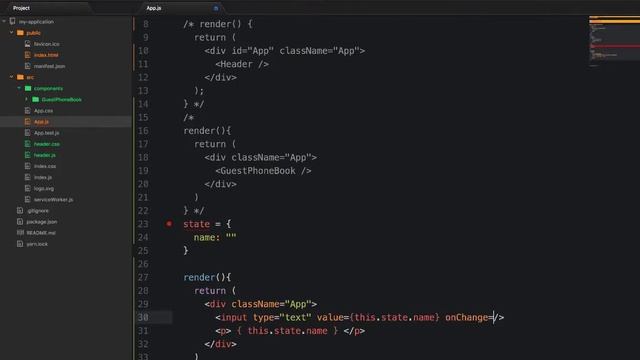
Task: Click the my-application repository icon
Action: tap(13, 21)
